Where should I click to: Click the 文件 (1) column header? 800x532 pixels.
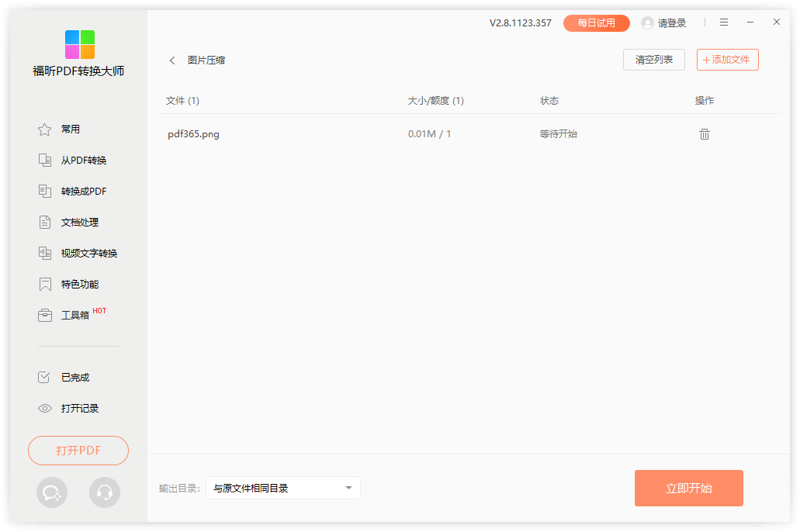pos(182,101)
